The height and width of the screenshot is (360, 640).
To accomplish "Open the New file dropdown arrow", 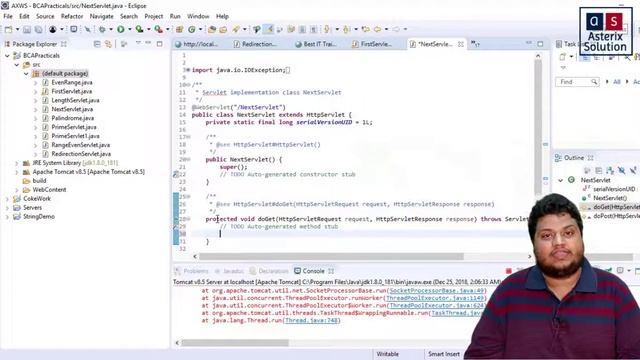I will pyautogui.click(x=17, y=29).
